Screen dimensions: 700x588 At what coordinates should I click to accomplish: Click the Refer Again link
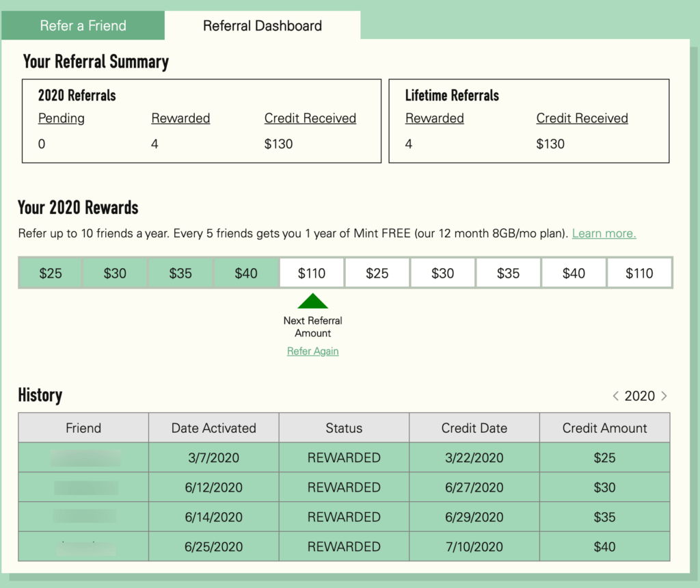[x=312, y=351]
